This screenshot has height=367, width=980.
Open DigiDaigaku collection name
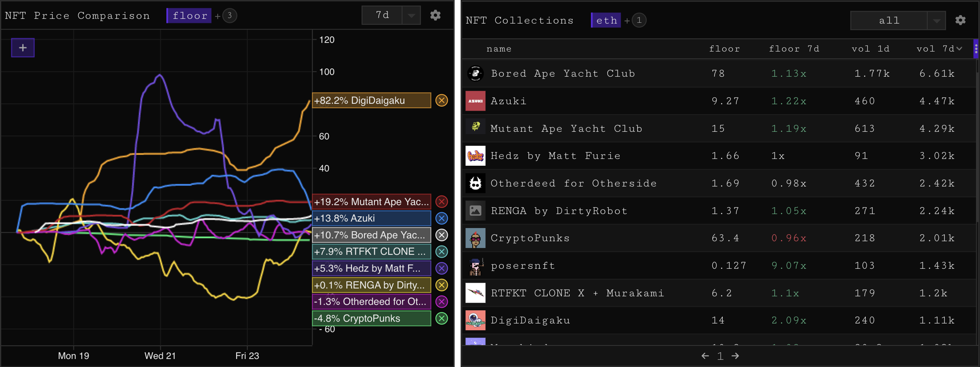click(x=530, y=320)
